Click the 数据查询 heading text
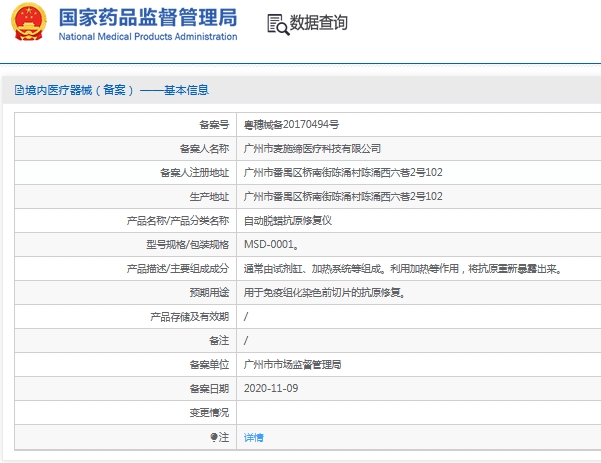The height and width of the screenshot is (463, 601). 319,23
